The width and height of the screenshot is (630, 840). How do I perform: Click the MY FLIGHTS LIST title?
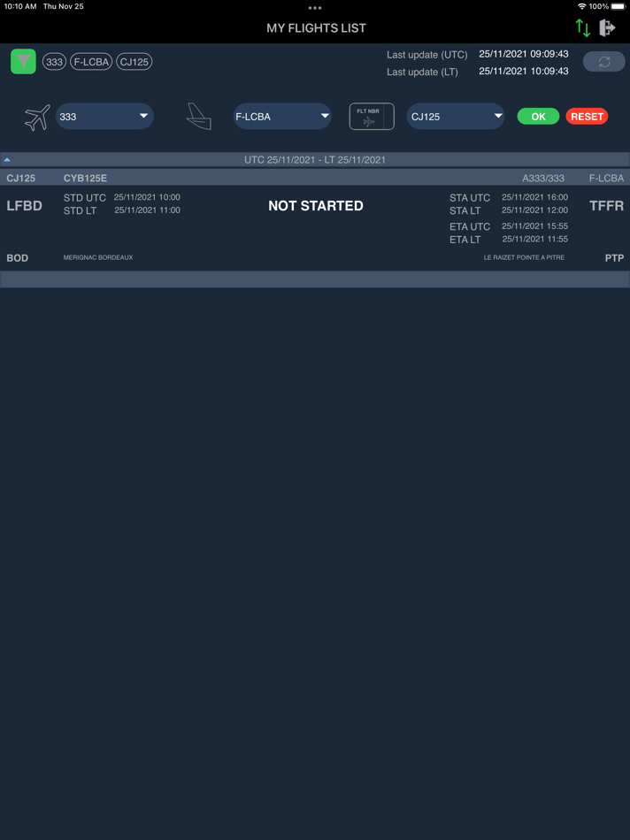317,28
